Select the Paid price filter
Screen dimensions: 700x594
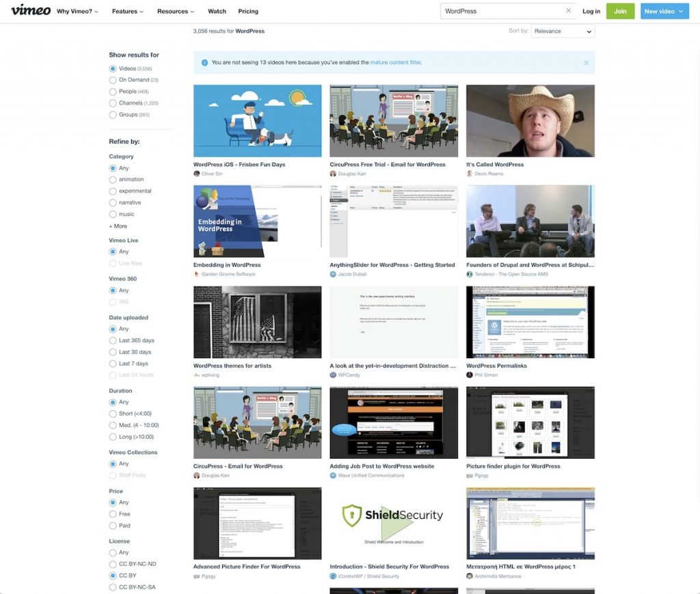113,526
